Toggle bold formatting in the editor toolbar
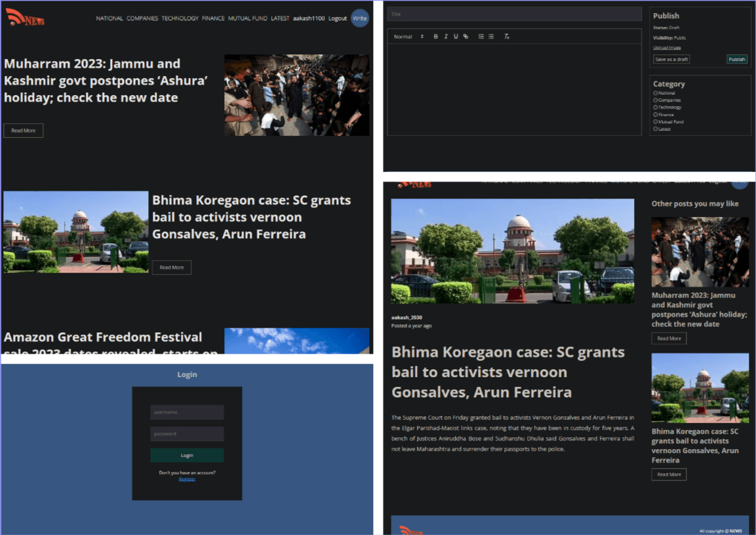756x535 pixels. pos(435,37)
